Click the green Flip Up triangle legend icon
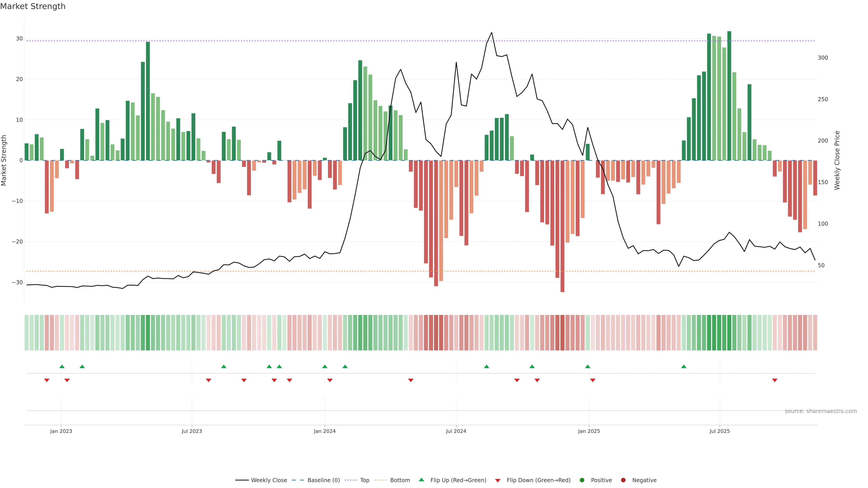The image size is (868, 488). pos(421,480)
